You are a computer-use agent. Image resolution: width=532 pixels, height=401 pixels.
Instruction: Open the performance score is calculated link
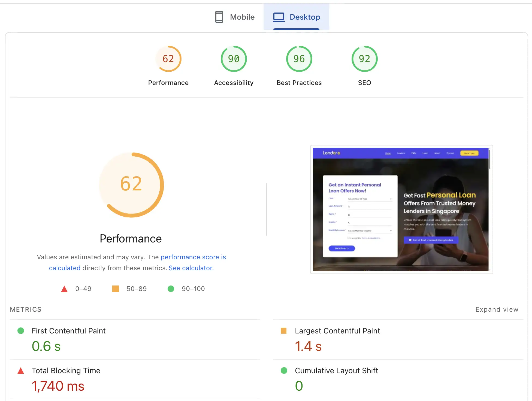(x=193, y=257)
